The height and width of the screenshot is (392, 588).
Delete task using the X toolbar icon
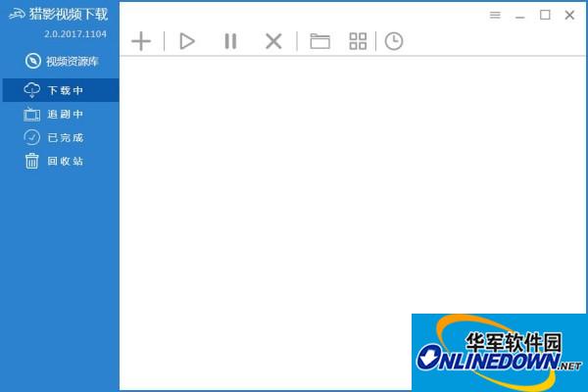tap(273, 41)
